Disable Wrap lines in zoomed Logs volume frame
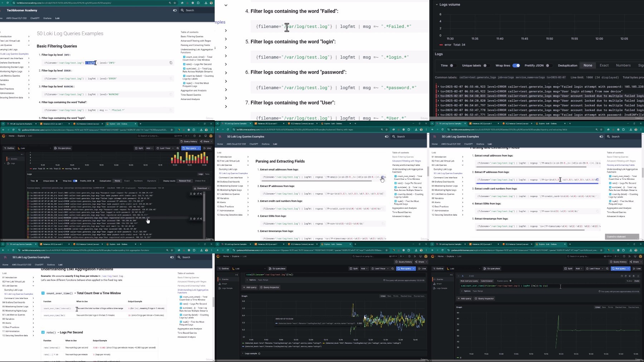The height and width of the screenshot is (362, 644). pos(516,66)
